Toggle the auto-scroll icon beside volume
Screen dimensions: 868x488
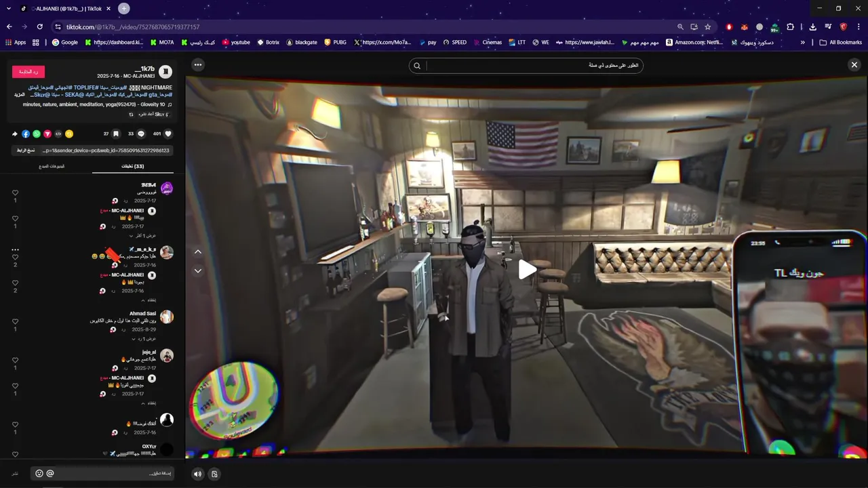(x=214, y=474)
